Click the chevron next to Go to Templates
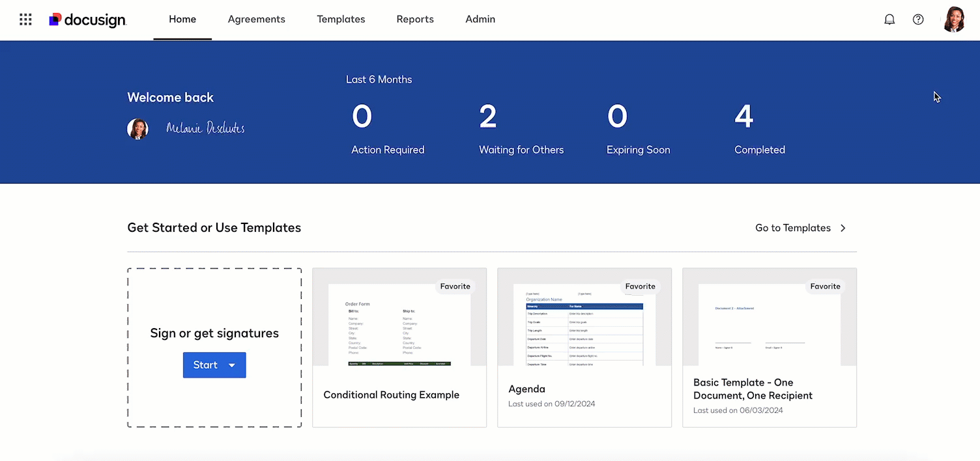This screenshot has height=461, width=980. tap(843, 228)
